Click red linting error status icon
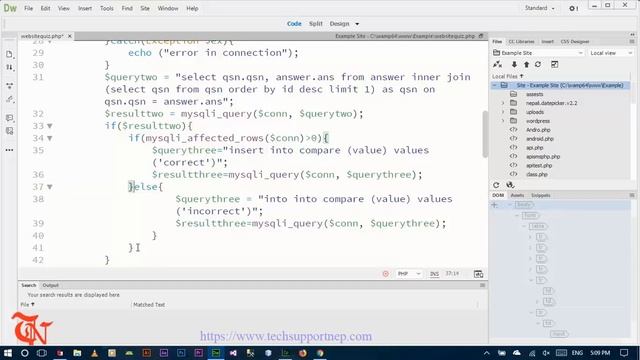 pyautogui.click(x=385, y=273)
